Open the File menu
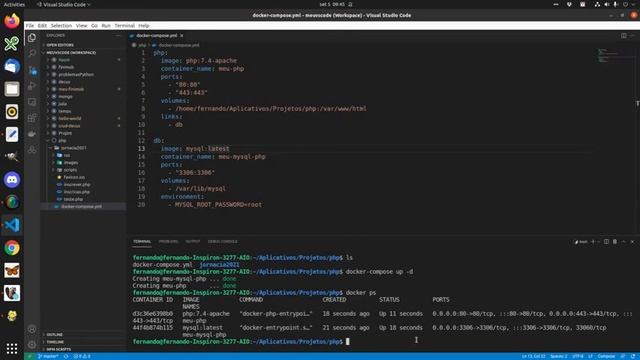This screenshot has height=360, width=640. click(x=30, y=25)
